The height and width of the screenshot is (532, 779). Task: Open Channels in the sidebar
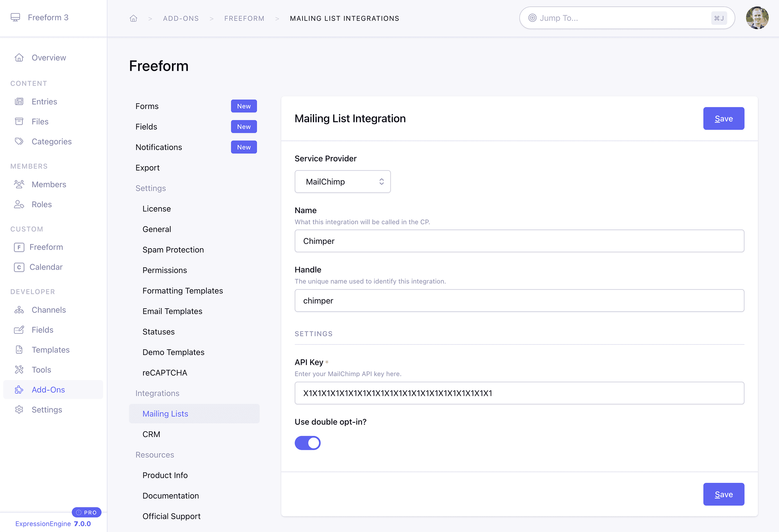coord(49,310)
